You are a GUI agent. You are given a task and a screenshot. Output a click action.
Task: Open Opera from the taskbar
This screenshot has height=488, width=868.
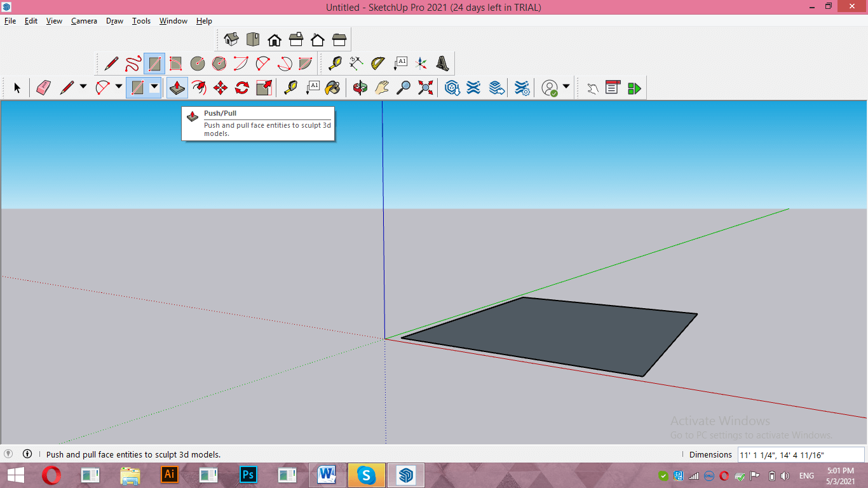(x=51, y=475)
